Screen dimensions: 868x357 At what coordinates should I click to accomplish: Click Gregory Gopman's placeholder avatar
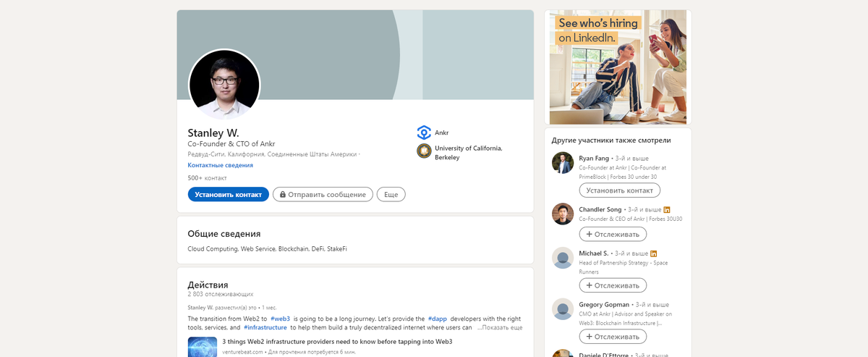click(563, 309)
